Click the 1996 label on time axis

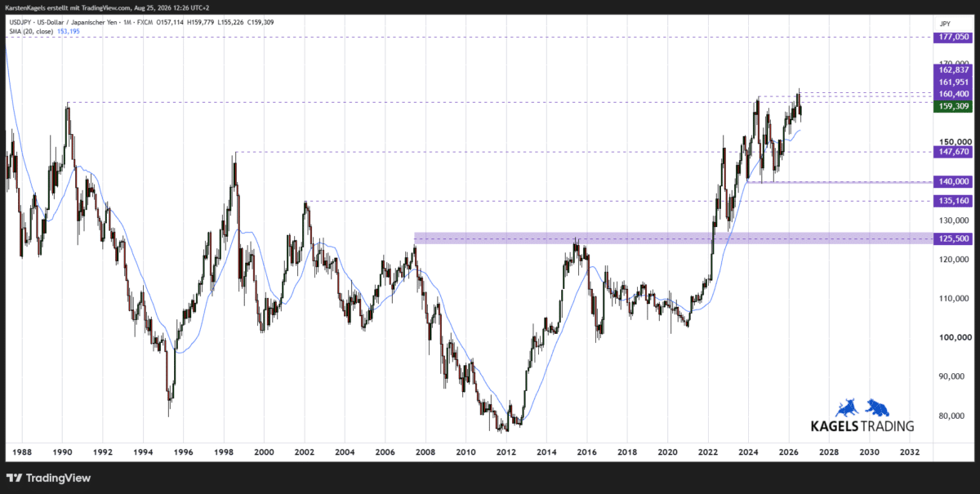pos(183,451)
